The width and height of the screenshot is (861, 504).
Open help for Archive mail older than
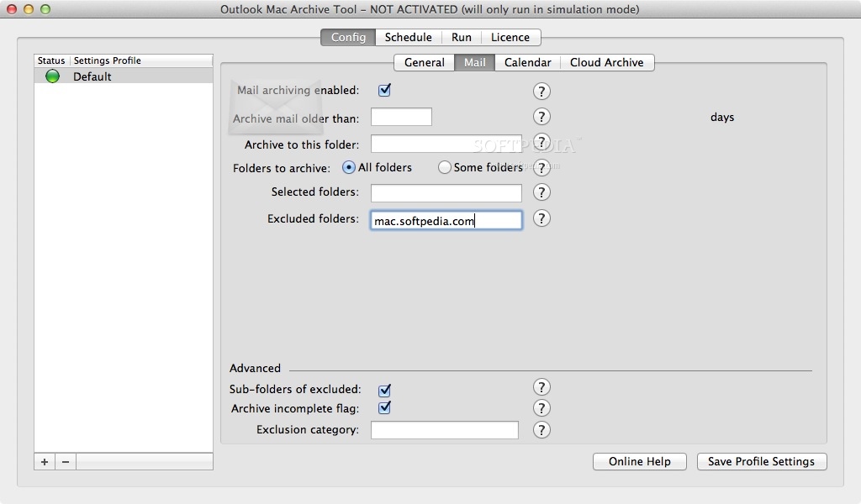point(541,116)
